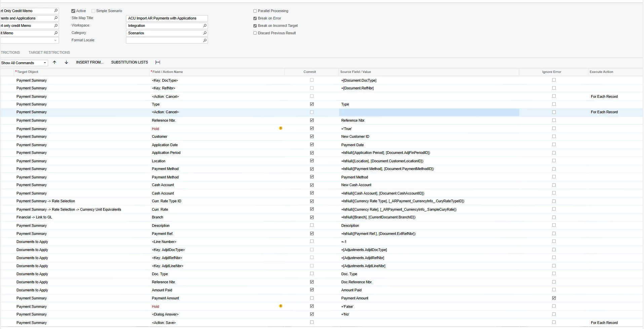Toggle Break on Error checkbox

(x=255, y=18)
